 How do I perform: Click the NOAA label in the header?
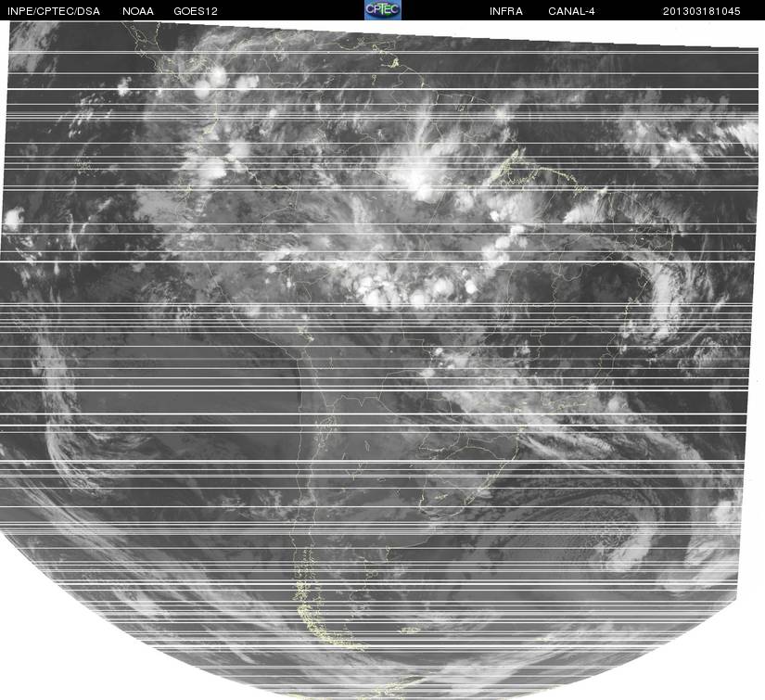point(138,11)
